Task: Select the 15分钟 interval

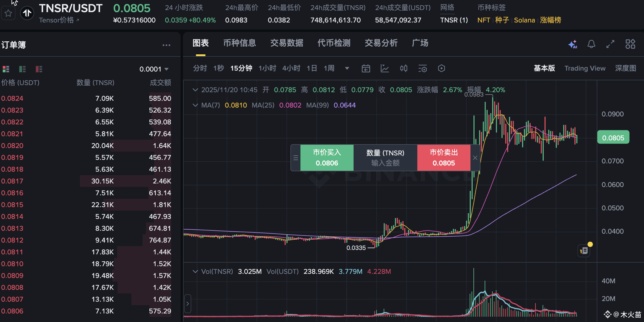Action: tap(241, 69)
